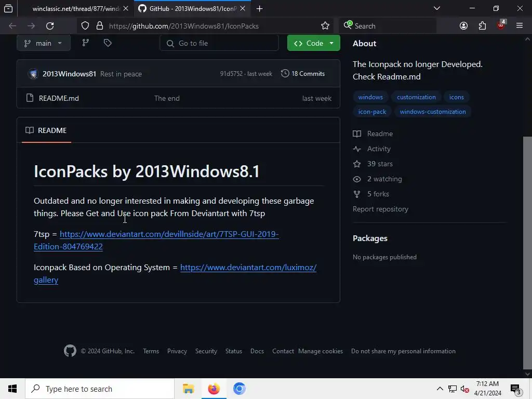This screenshot has width=532, height=399.
Task: Click the GitHub logo in the footer
Action: click(x=70, y=351)
